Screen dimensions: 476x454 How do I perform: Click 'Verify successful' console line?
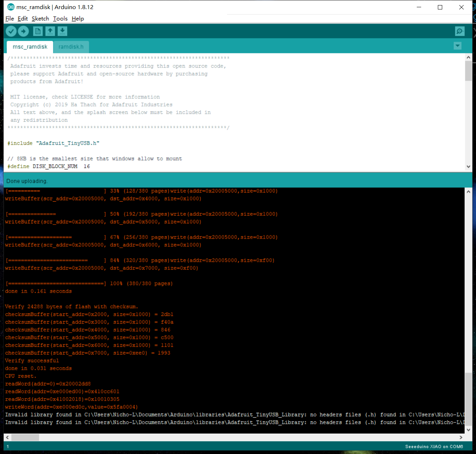pos(32,361)
